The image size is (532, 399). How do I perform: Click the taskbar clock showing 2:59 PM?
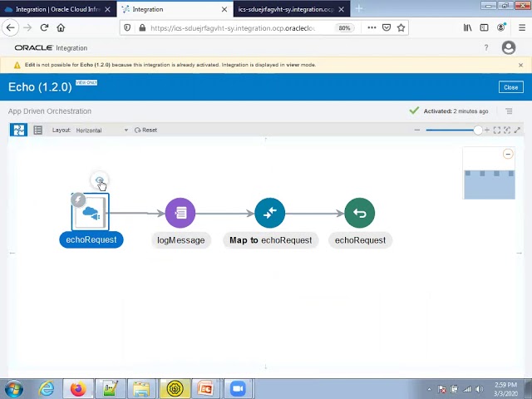506,389
